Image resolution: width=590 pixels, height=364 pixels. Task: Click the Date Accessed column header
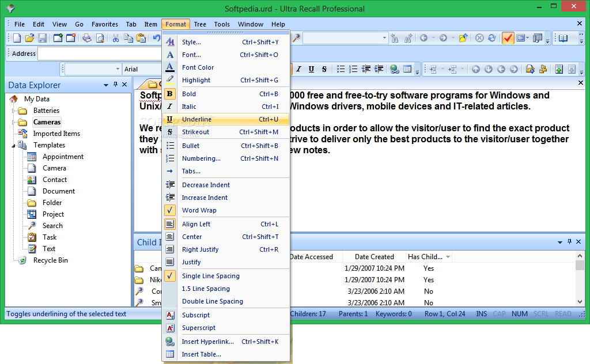pyautogui.click(x=311, y=257)
